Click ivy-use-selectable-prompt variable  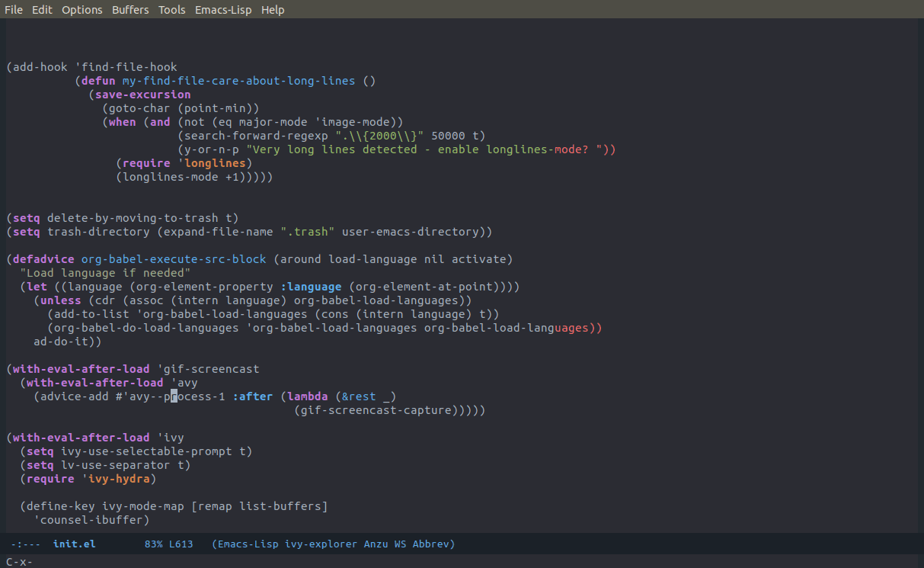pos(146,451)
